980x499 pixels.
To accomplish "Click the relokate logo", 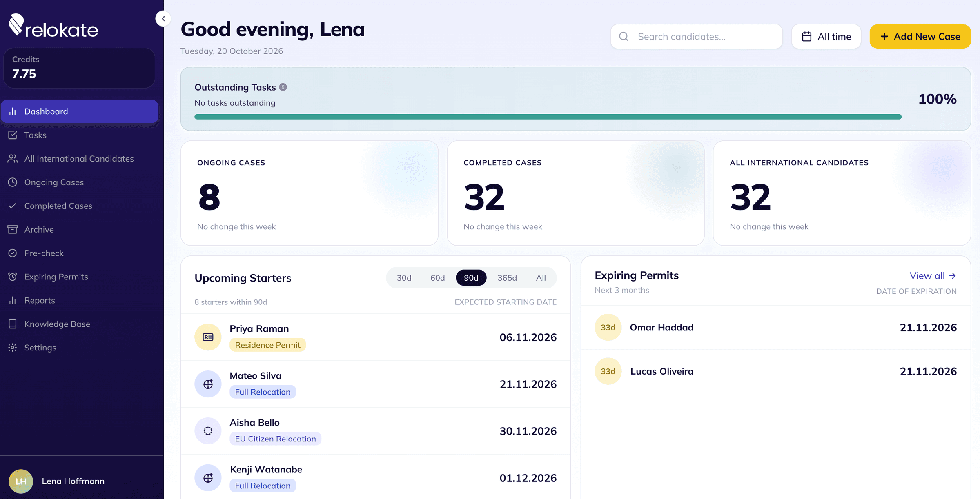I will [x=53, y=26].
